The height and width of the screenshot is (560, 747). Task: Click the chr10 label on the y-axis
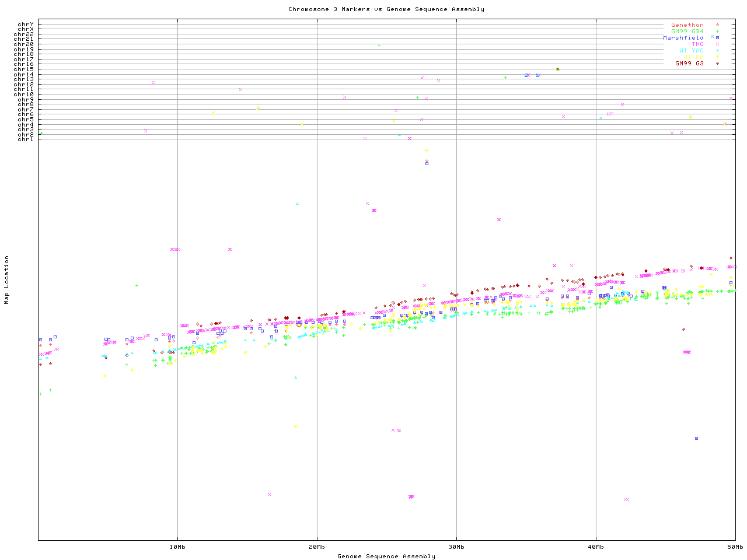[24, 94]
